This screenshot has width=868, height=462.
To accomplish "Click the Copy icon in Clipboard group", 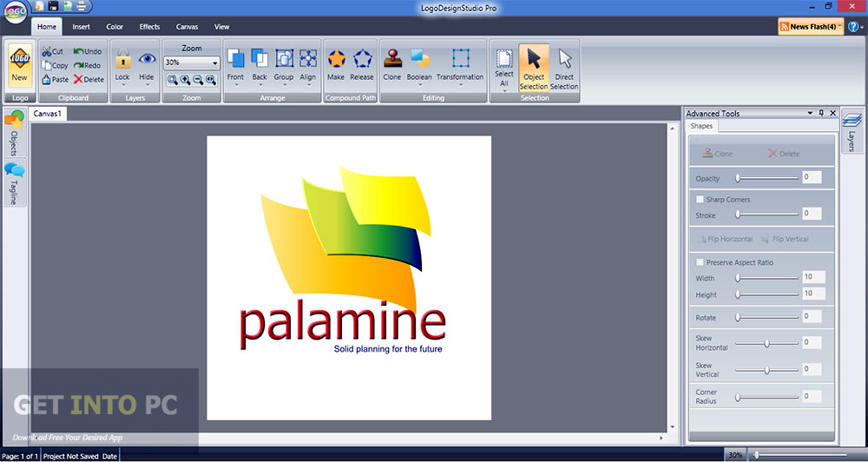I will 47,65.
